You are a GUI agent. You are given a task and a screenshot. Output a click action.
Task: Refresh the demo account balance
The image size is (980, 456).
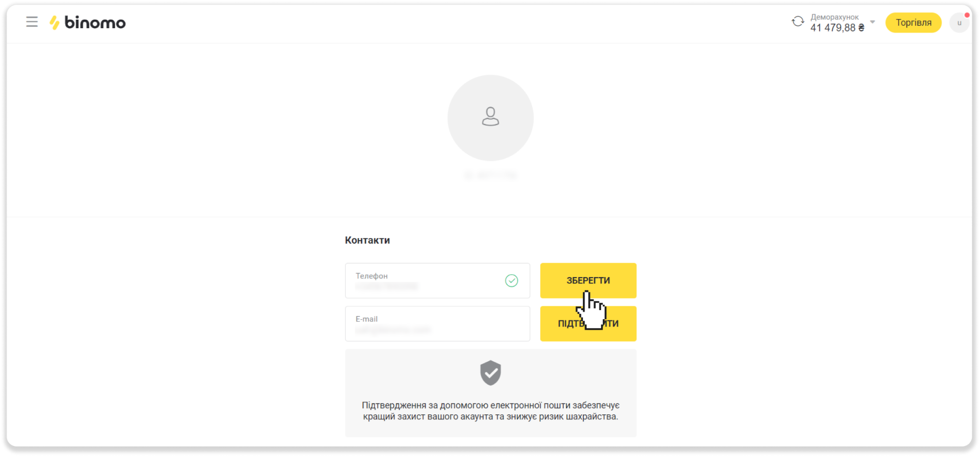(x=798, y=22)
